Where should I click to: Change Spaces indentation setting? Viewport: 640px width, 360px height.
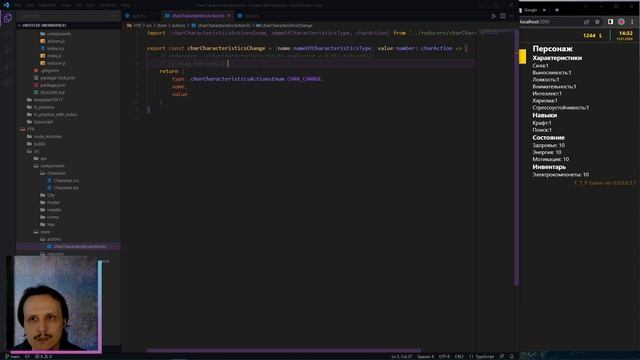tap(426, 357)
